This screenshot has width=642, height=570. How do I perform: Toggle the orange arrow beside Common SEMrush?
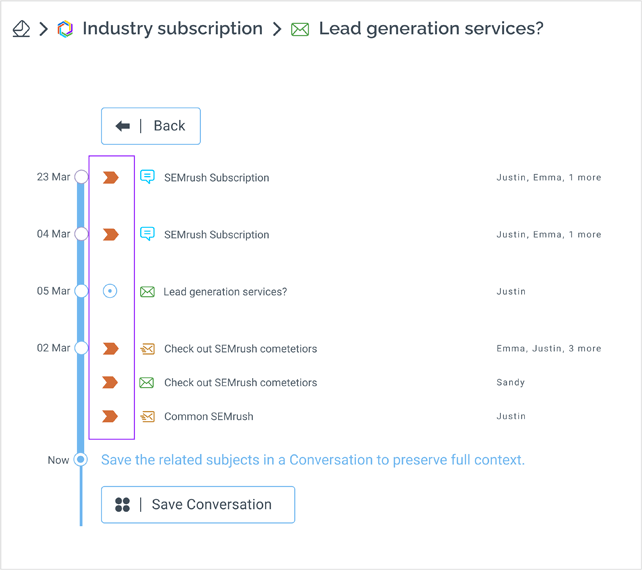[x=110, y=416]
